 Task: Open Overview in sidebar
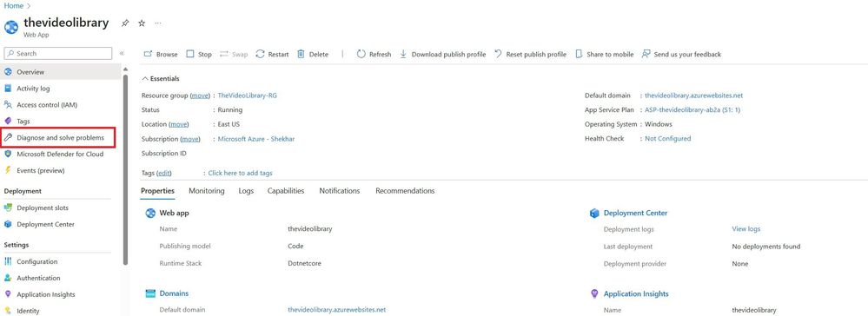pos(61,72)
